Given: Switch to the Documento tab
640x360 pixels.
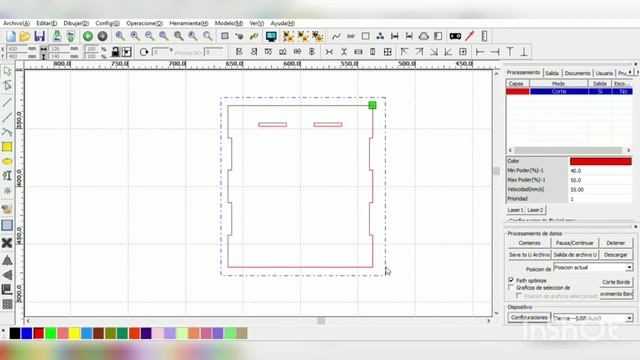Looking at the screenshot, I should [x=578, y=73].
